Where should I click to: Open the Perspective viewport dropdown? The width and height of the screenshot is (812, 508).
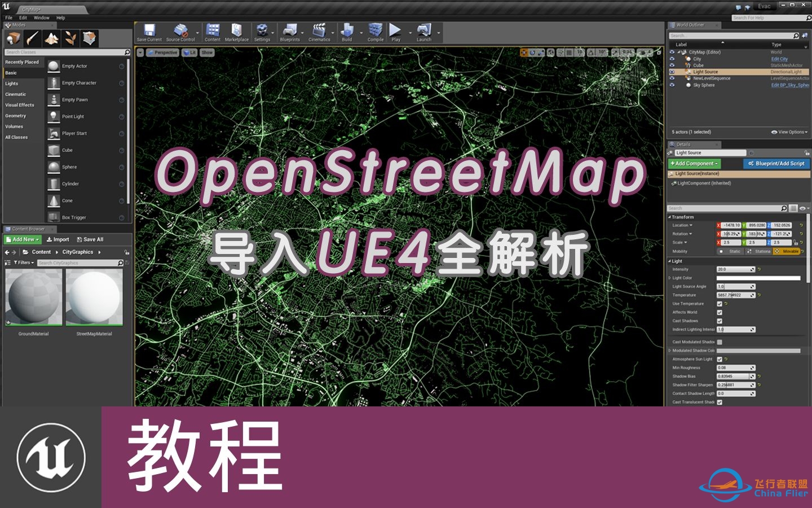tap(162, 52)
